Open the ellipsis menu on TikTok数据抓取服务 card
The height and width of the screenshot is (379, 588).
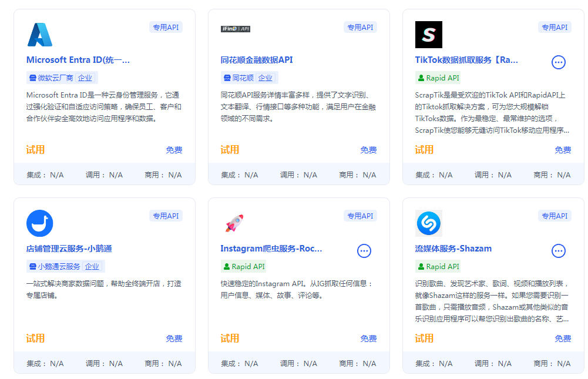coord(558,62)
